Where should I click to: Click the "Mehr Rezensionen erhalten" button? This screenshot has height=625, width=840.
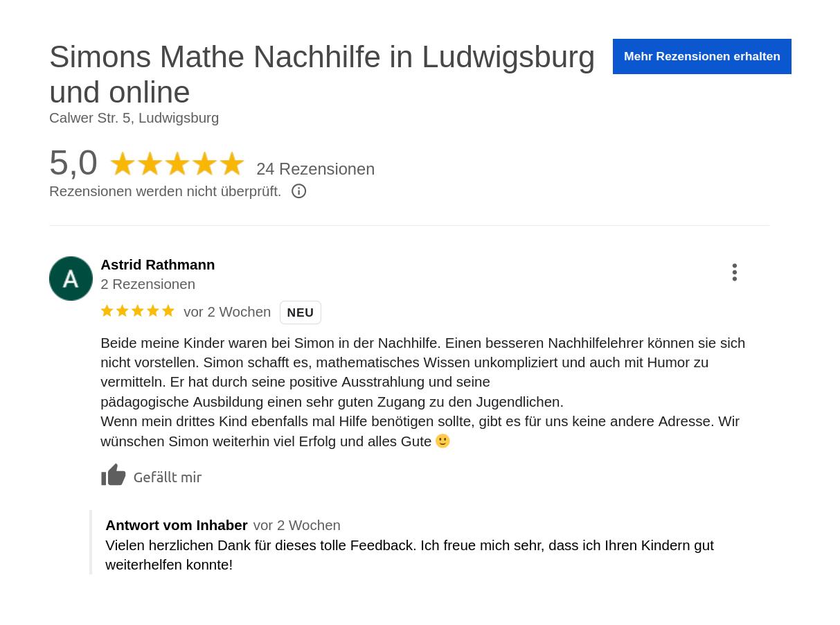click(x=702, y=56)
